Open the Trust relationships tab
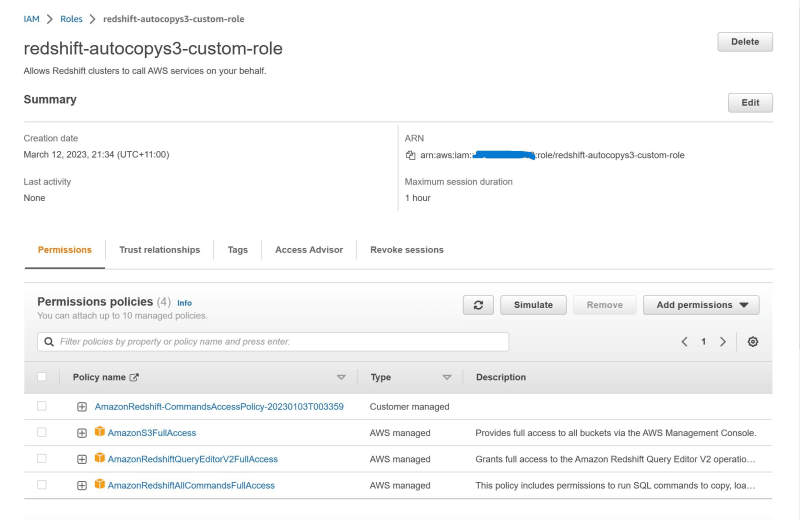The image size is (800, 520). tap(160, 250)
